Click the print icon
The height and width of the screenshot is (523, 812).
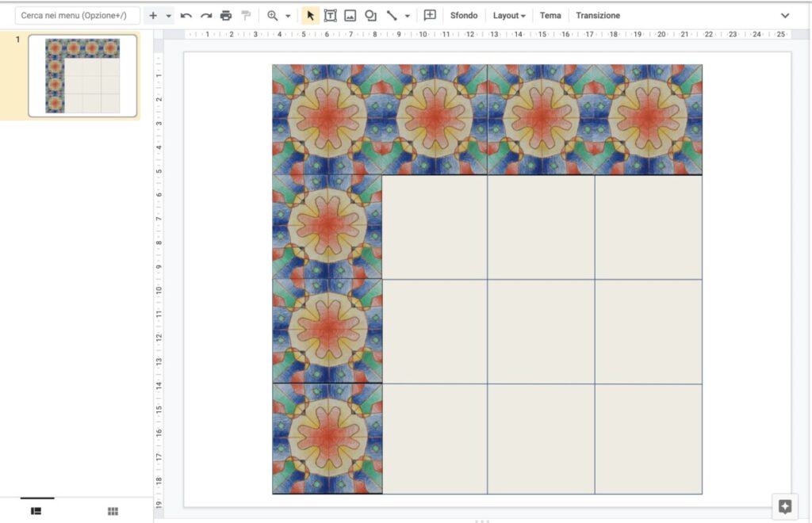click(226, 16)
